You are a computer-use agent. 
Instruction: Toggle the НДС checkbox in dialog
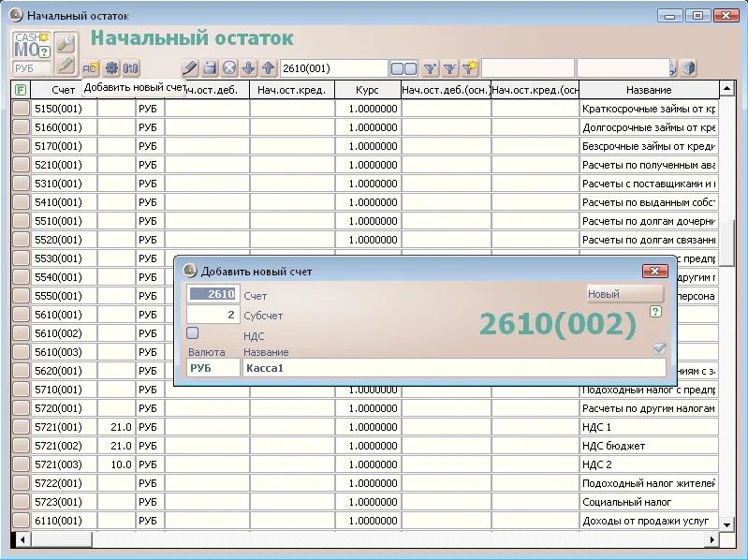(x=193, y=332)
